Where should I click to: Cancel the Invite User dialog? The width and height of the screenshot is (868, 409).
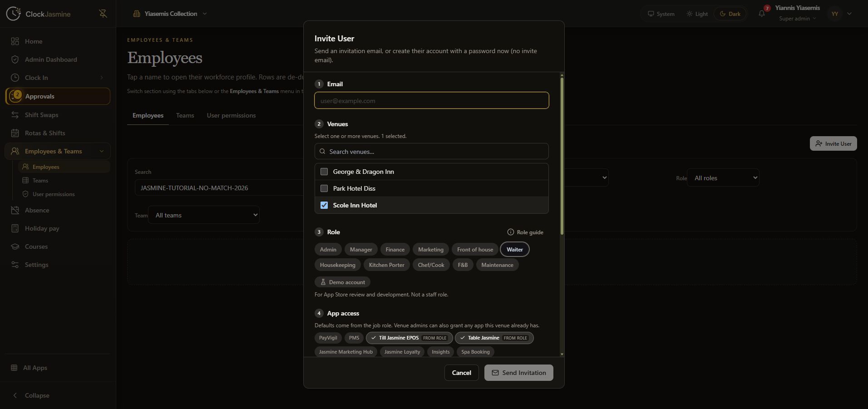coord(461,373)
